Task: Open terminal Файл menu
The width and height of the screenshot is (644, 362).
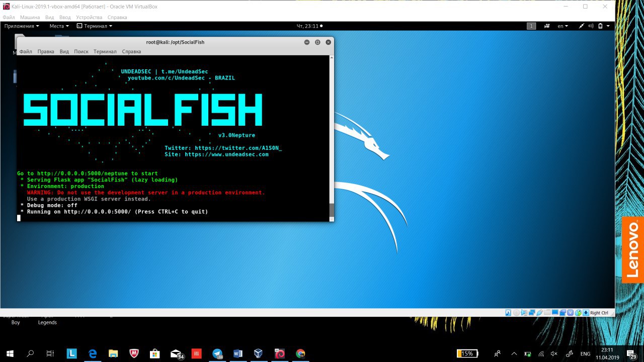Action: pos(26,51)
